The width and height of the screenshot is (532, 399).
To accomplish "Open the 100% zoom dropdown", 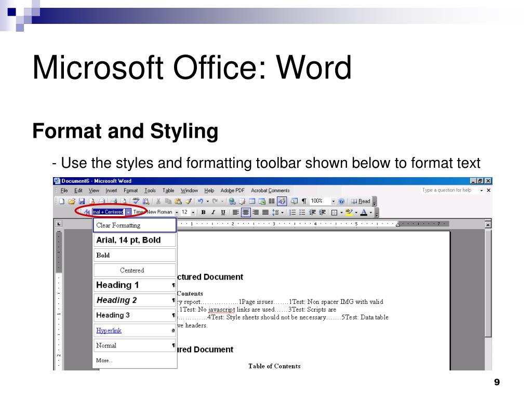I will 333,201.
